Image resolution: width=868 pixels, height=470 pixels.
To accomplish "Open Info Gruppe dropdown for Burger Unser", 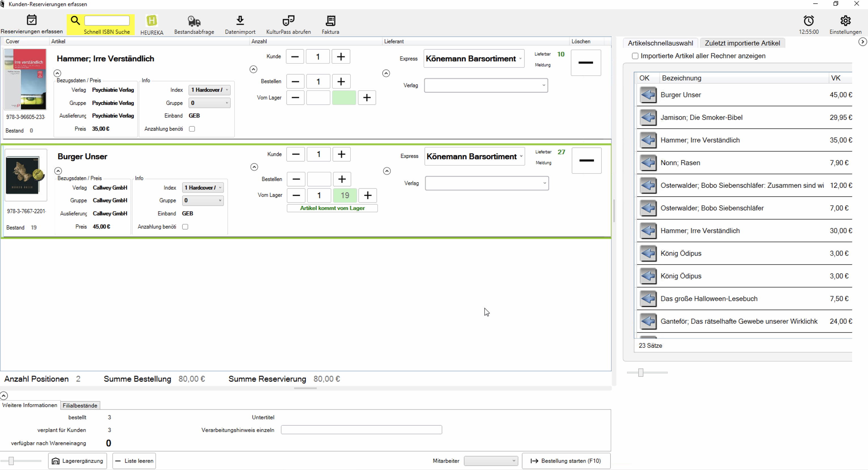I will tap(202, 200).
